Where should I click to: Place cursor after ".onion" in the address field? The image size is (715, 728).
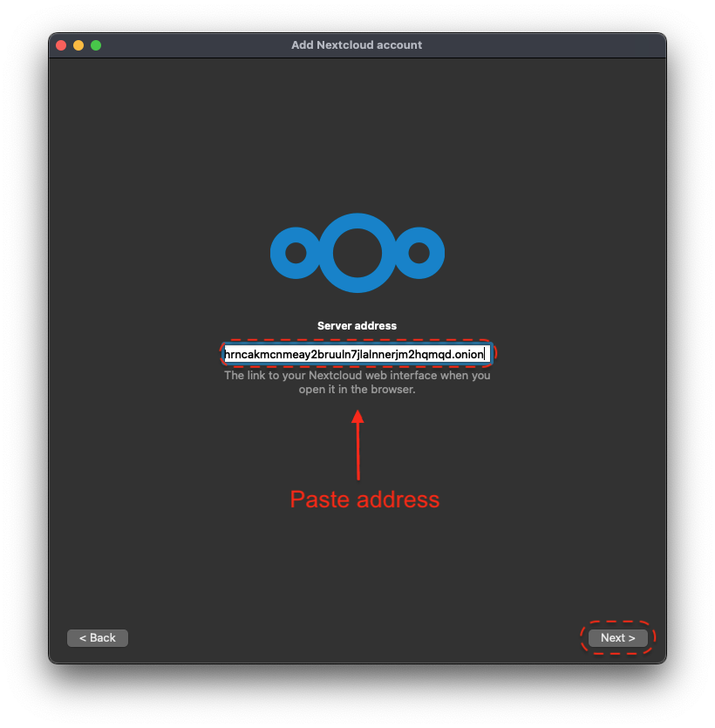point(484,354)
